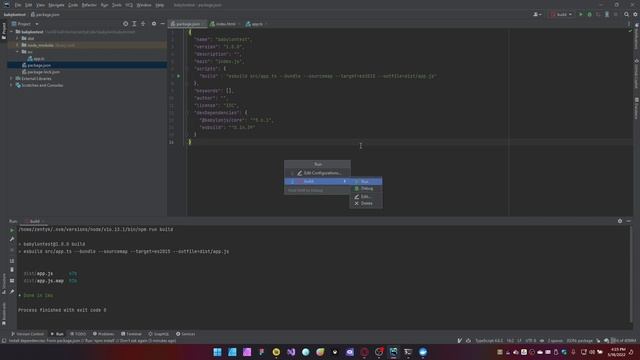Open the build run configuration dropdown
This screenshot has height=360, width=640.
point(561,14)
